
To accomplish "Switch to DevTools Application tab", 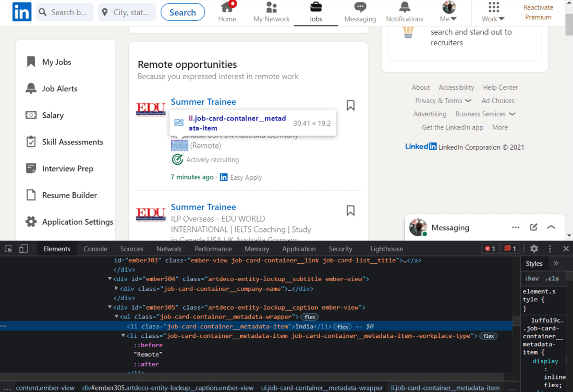I will pyautogui.click(x=299, y=249).
